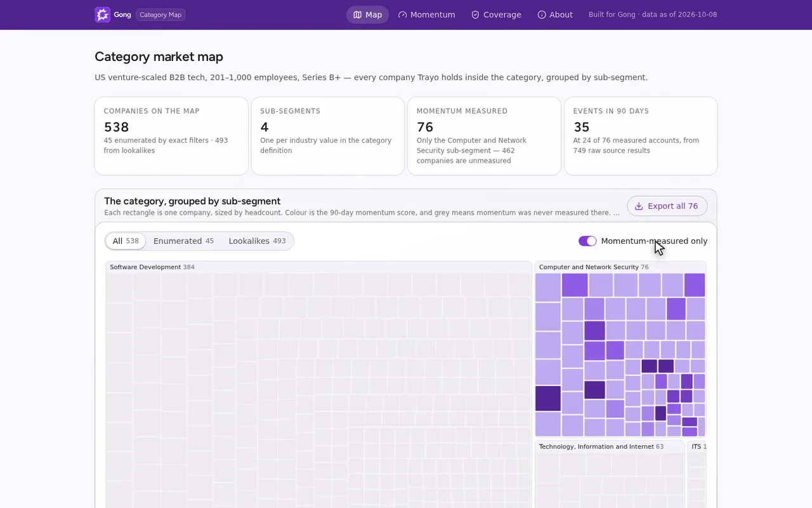Viewport: 812px width, 508px height.
Task: Click the download icon in Export button
Action: click(x=639, y=206)
